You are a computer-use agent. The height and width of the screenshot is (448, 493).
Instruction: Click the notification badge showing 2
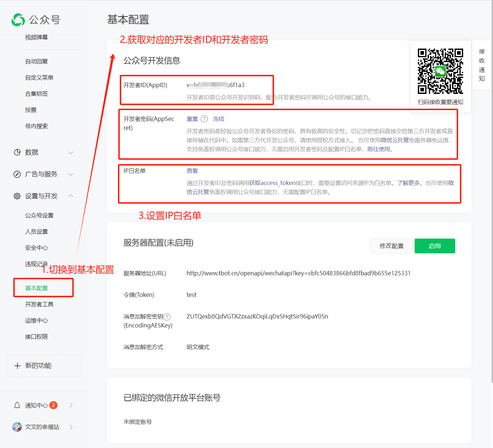53,405
